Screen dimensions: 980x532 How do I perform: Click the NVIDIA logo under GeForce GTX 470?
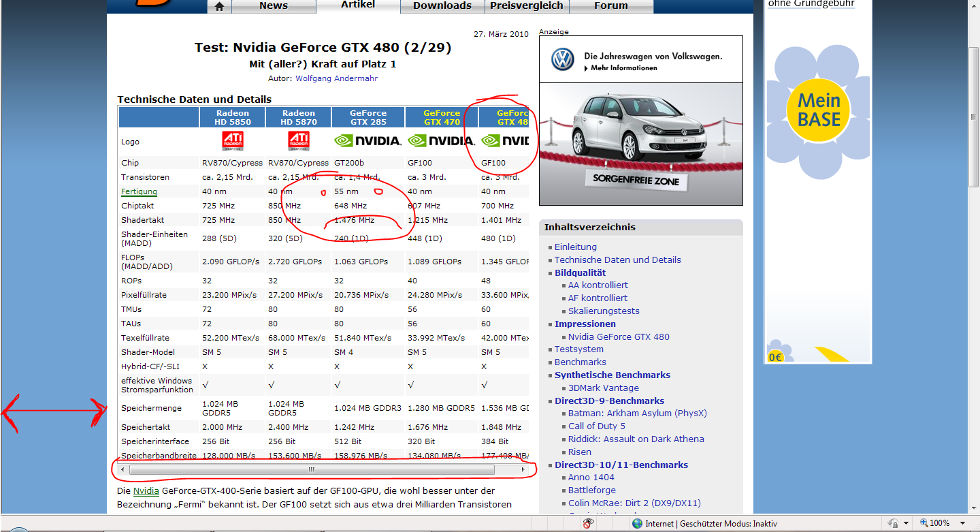pyautogui.click(x=441, y=141)
